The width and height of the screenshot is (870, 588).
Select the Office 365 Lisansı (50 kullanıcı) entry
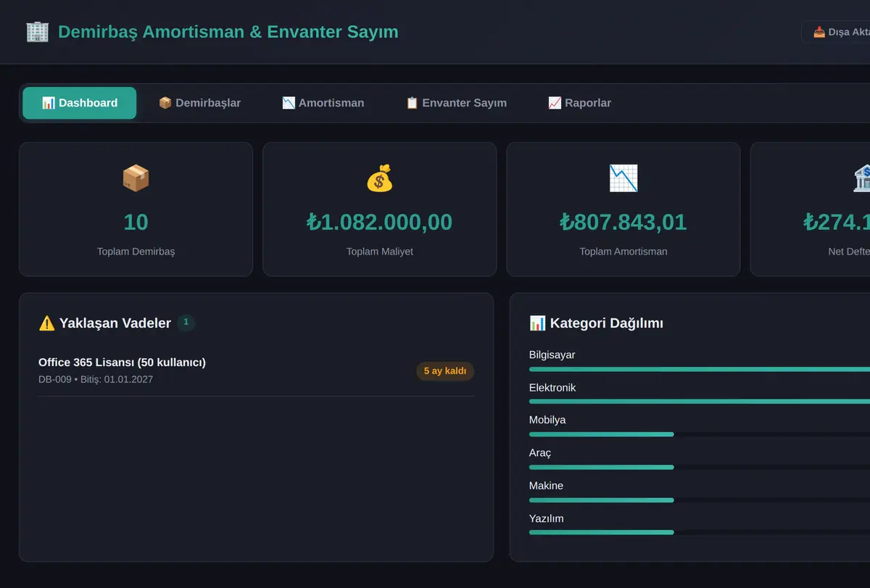point(256,370)
